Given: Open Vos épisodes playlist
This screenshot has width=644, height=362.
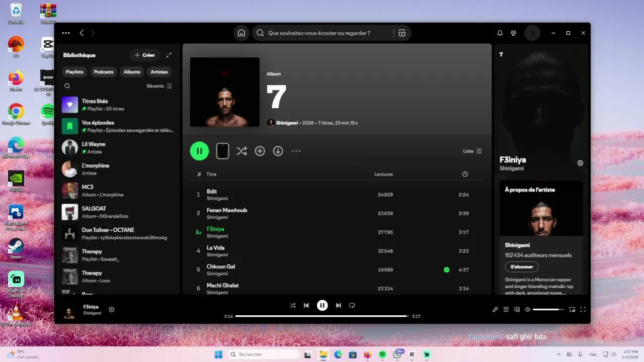Looking at the screenshot, I should (118, 126).
